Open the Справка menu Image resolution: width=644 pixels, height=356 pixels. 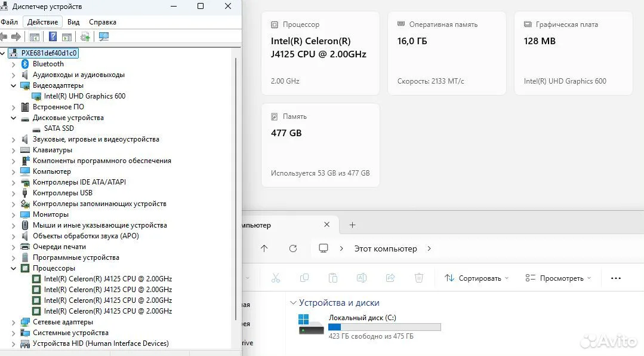(x=103, y=22)
